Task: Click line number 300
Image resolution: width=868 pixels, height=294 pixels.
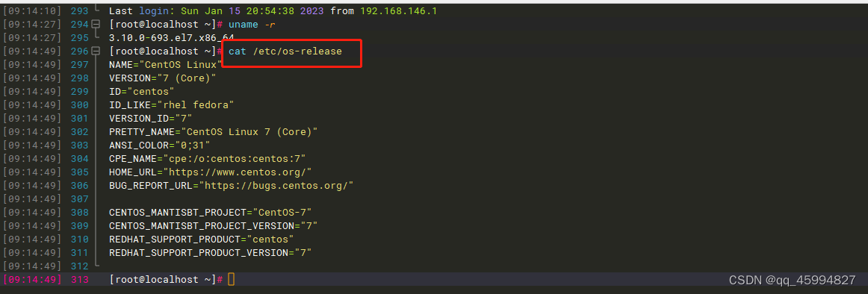Action: coord(80,104)
